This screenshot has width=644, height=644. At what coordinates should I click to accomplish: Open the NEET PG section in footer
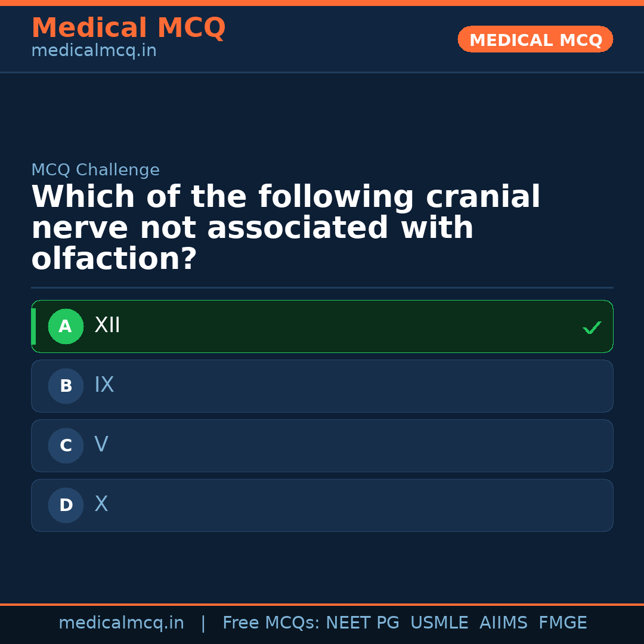[362, 623]
